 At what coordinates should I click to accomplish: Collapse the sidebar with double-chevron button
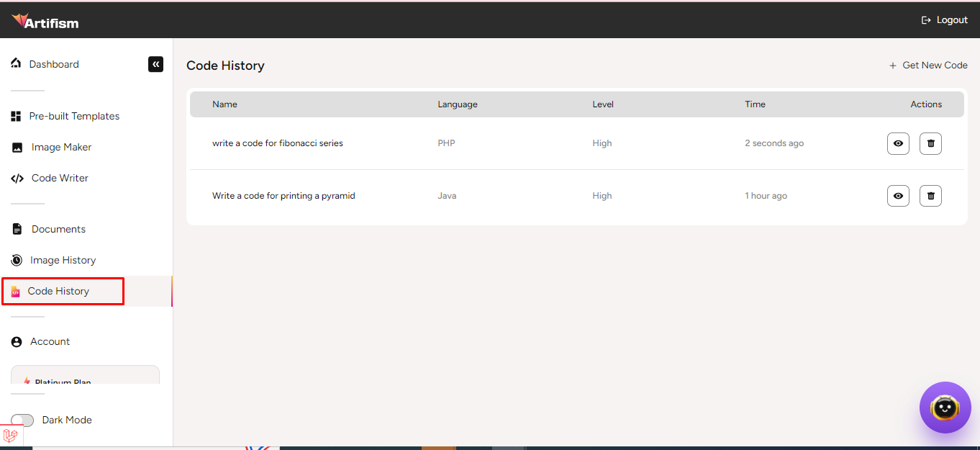tap(155, 64)
